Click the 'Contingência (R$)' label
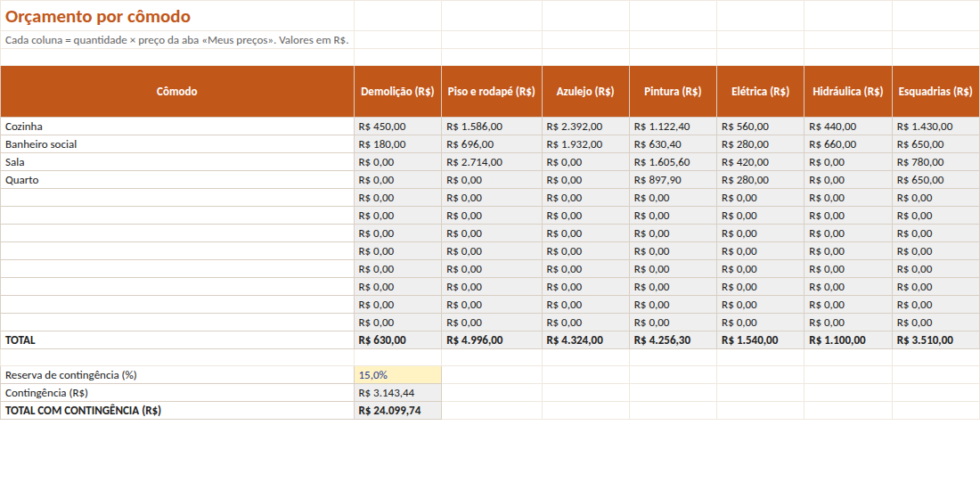 pyautogui.click(x=177, y=393)
